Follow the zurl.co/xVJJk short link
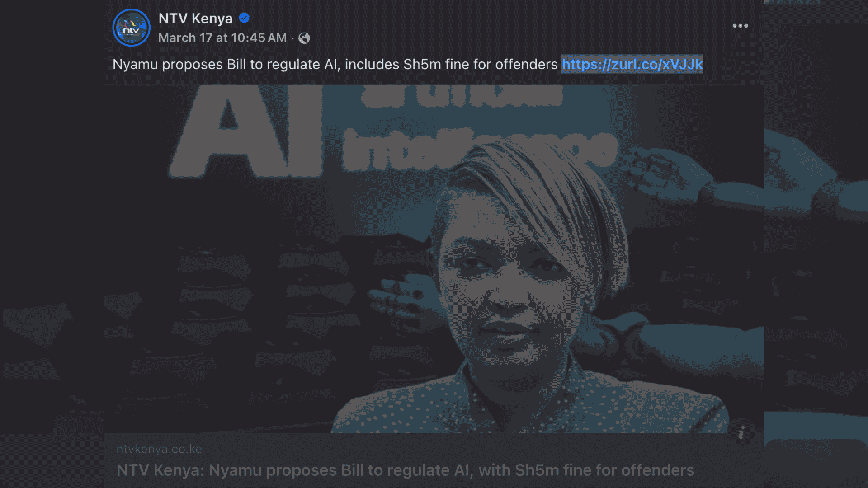The image size is (868, 488). click(632, 64)
